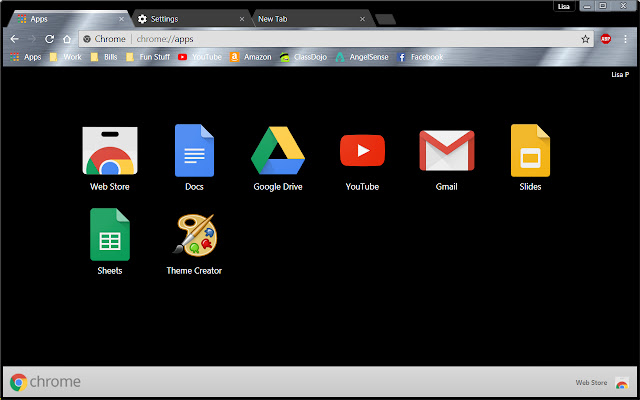Switch to the Apps tab
This screenshot has height=400, width=640.
tap(69, 19)
